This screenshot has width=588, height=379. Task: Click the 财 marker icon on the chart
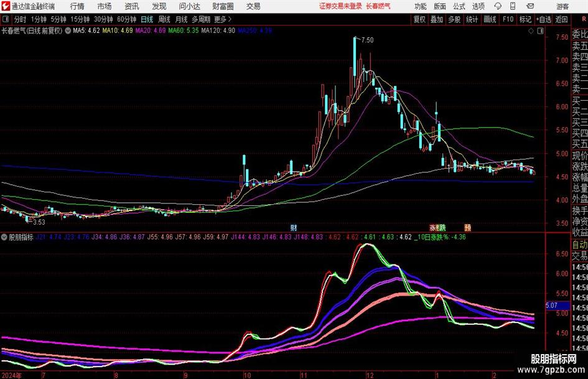(294, 227)
